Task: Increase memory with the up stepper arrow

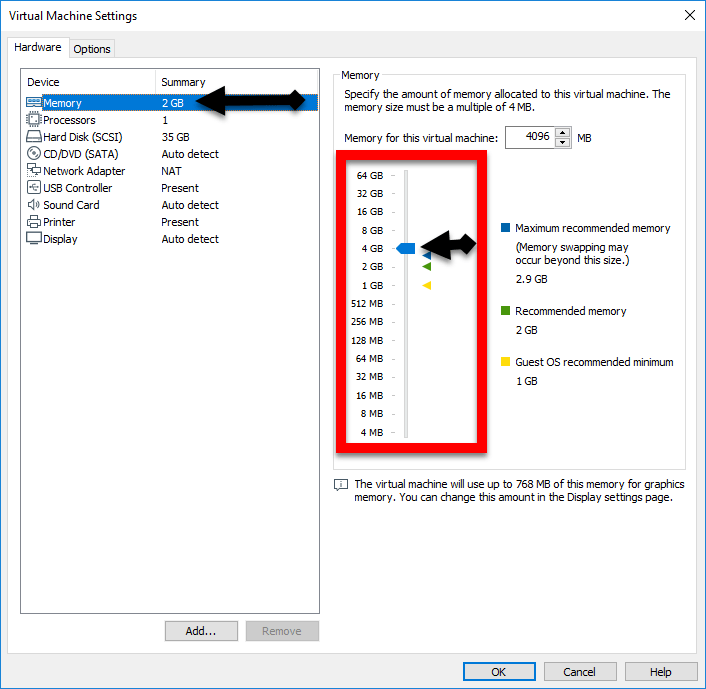Action: tap(563, 133)
